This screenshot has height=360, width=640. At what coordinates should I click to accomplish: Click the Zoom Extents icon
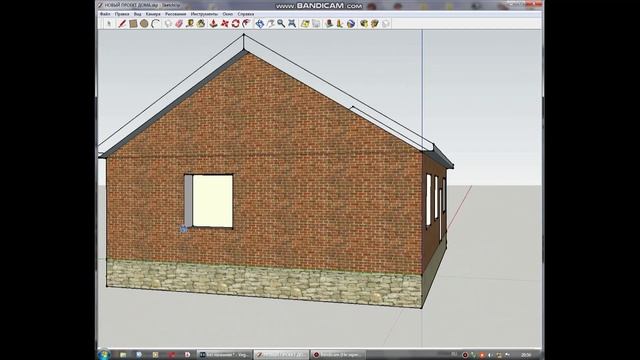click(x=292, y=24)
